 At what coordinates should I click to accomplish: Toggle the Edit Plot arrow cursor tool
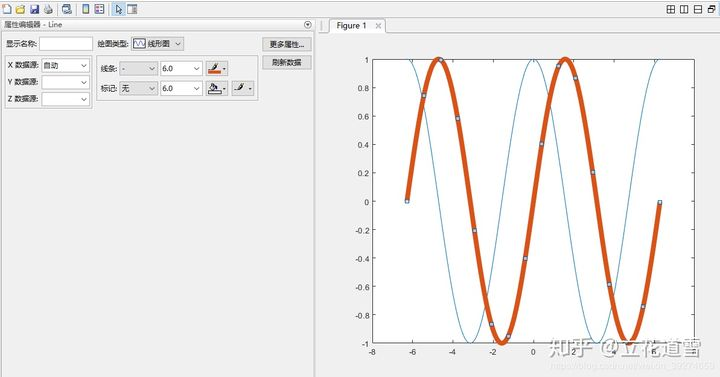118,9
